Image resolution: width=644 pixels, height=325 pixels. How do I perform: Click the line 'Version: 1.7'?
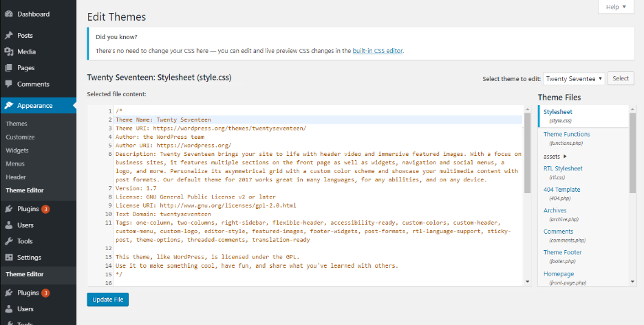(136, 188)
